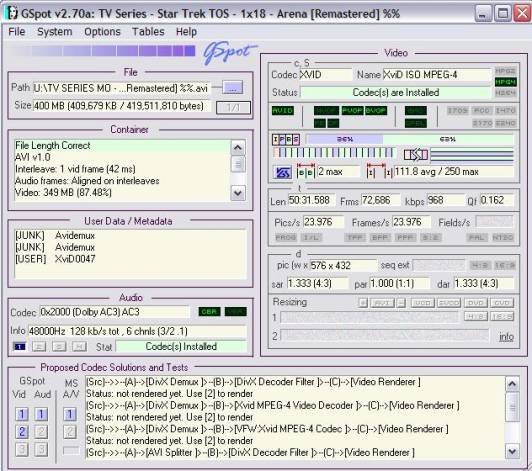
Task: Open the File menu
Action: click(17, 32)
